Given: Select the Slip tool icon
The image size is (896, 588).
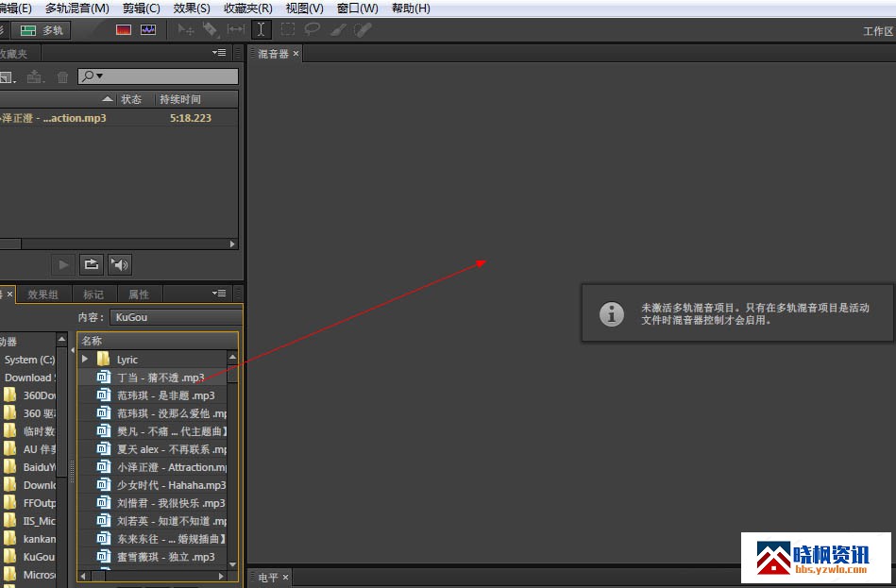Looking at the screenshot, I should coord(235,29).
